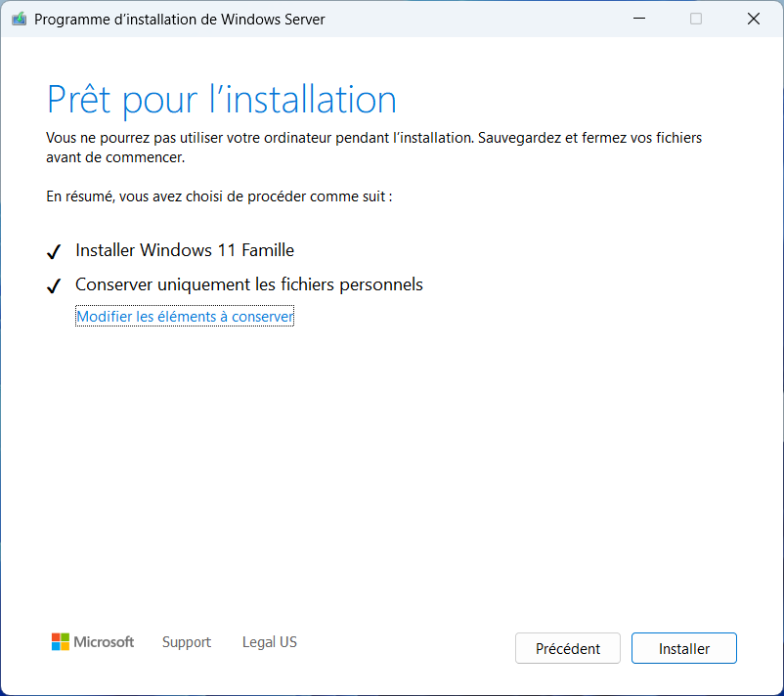Click the checkmark beside Conserver uniquement les fichiers
784x696 pixels.
54,286
